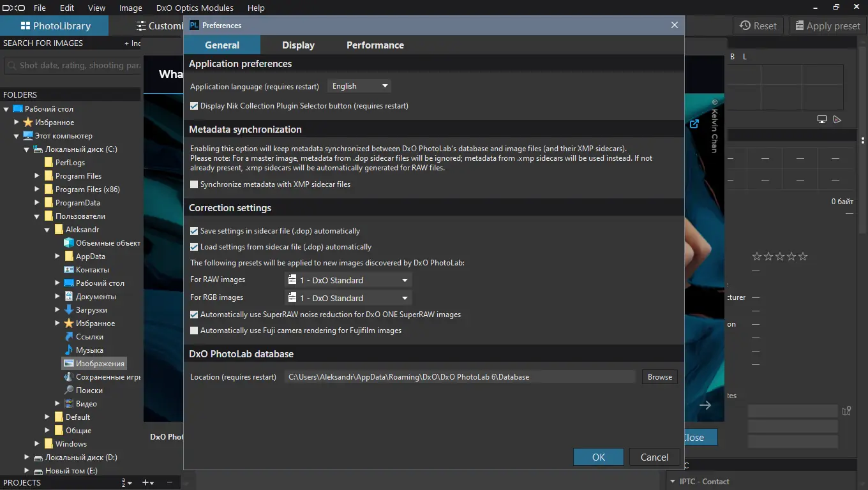
Task: Click Browse for database location
Action: [659, 377]
